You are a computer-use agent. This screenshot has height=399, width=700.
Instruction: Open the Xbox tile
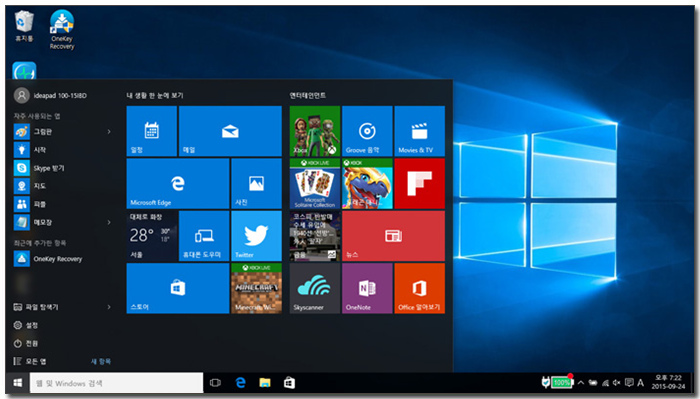(x=315, y=131)
